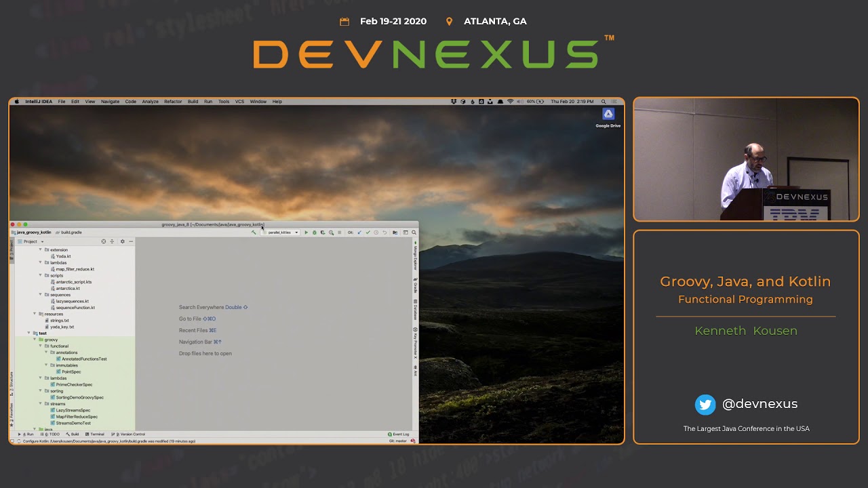
Task: Click the Build project hammer icon
Action: pos(254,232)
